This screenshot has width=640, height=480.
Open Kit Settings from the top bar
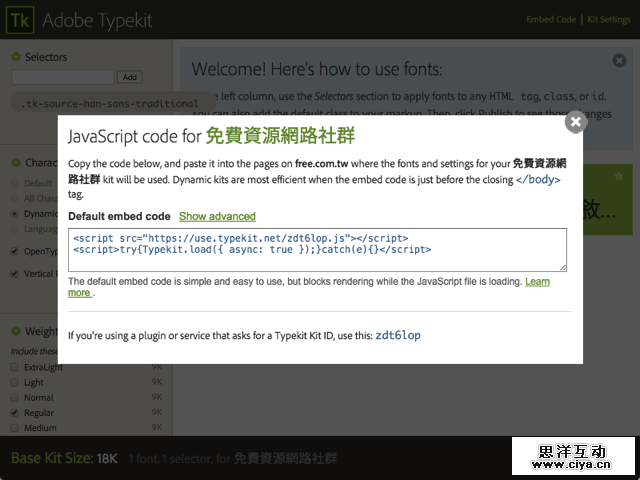click(x=608, y=20)
